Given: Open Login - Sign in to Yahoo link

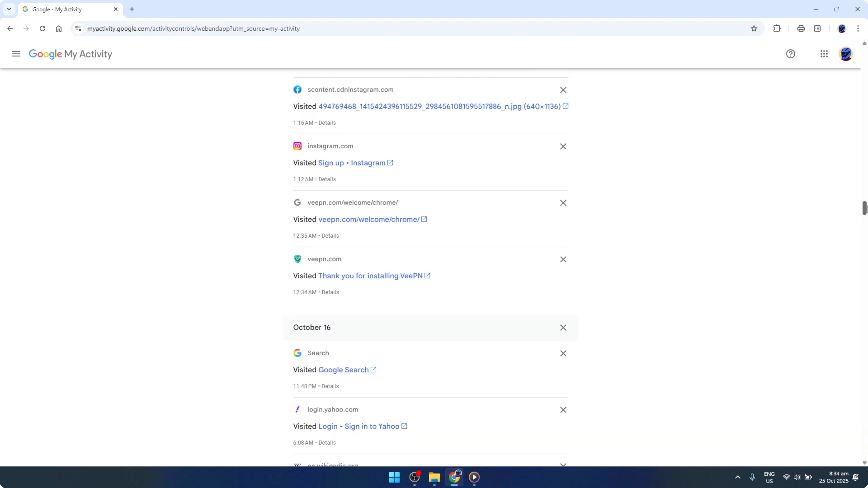Looking at the screenshot, I should tap(363, 426).
